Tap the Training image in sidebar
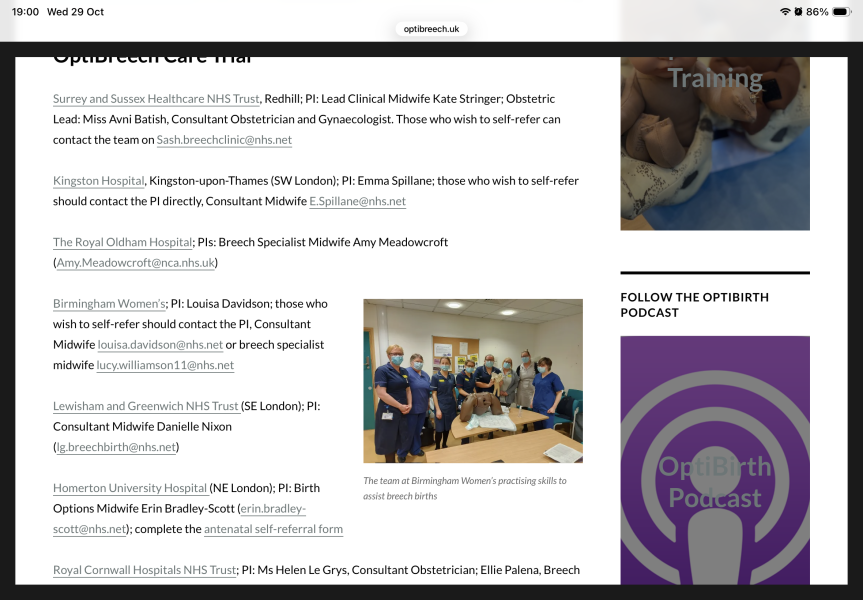863x600 pixels. pos(715,143)
